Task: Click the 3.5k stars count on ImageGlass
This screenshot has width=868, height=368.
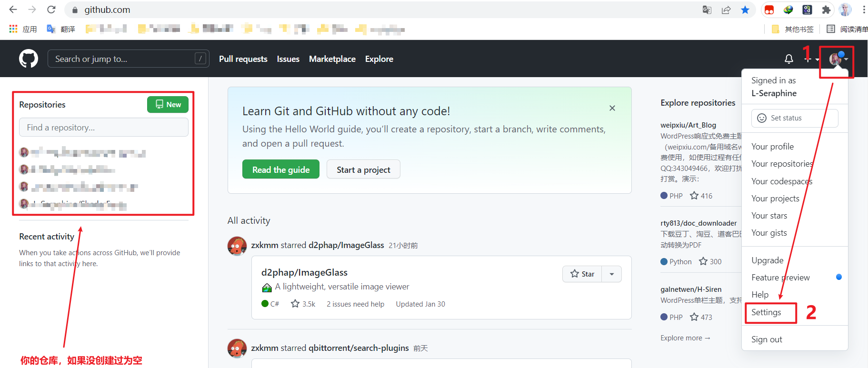Action: point(303,304)
